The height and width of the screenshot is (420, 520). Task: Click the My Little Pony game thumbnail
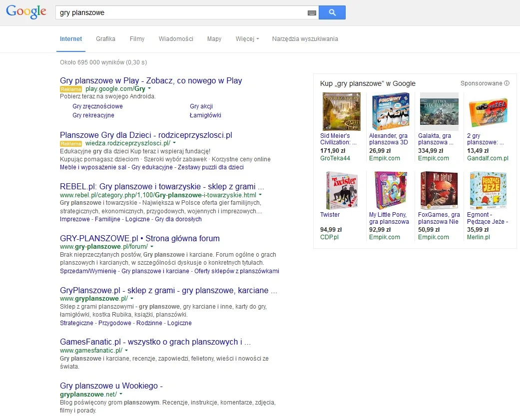point(390,190)
